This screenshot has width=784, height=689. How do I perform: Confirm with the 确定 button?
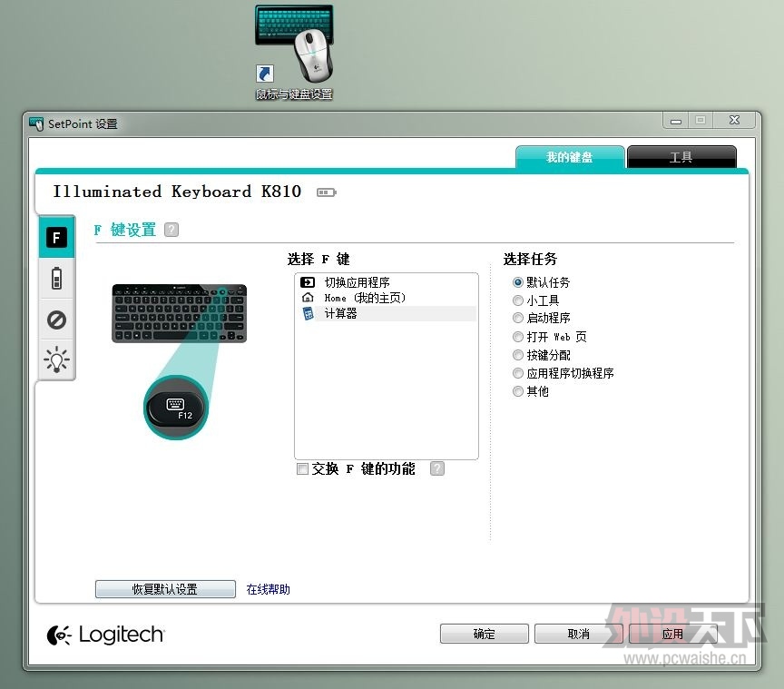click(x=484, y=634)
